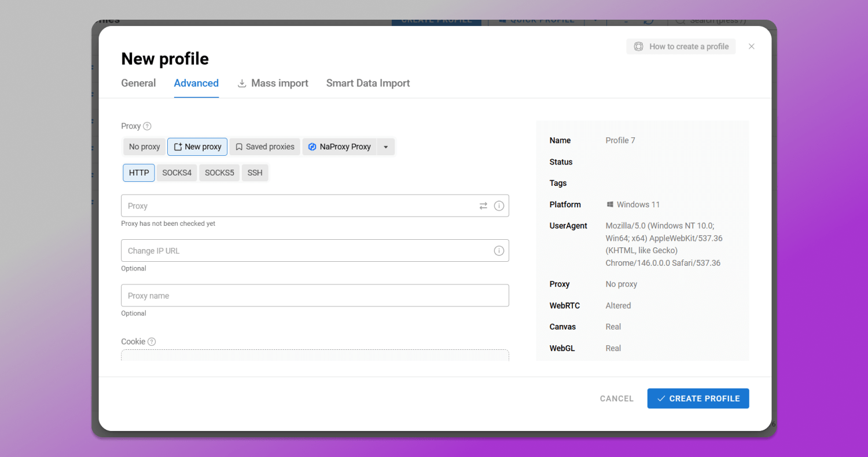Screen dimensions: 868x457
Task: Go to the Smart Data Import tab
Action: 368,83
